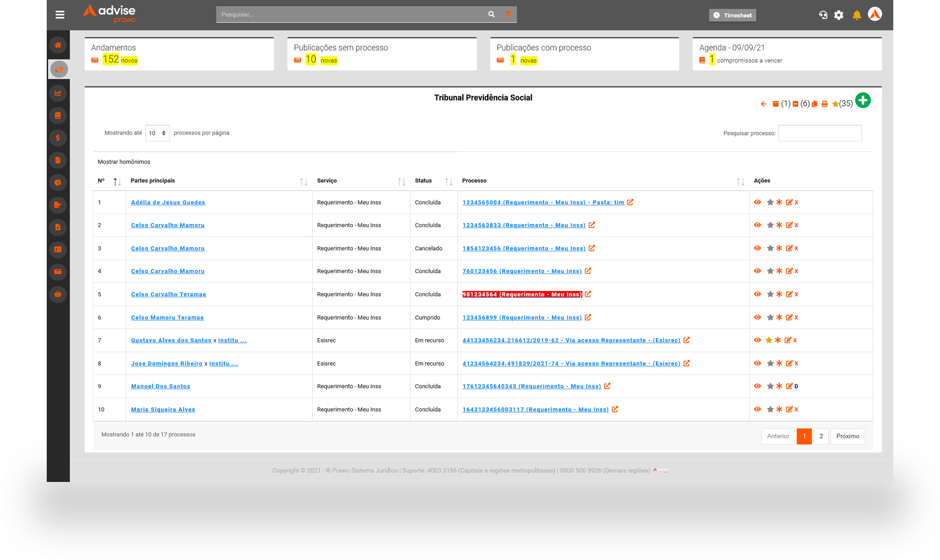Open the book sidebar icon
Screen dimensions: 940x560
(x=58, y=116)
